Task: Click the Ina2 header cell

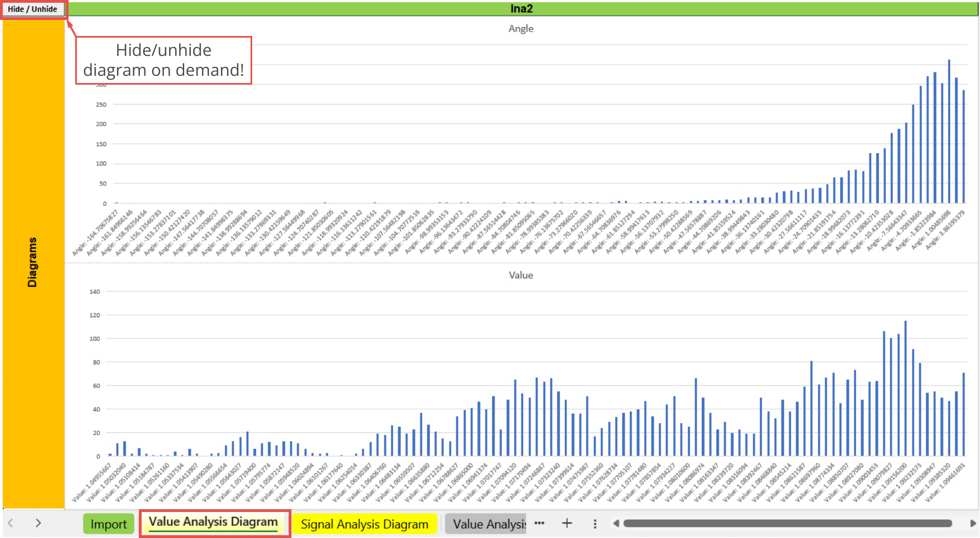Action: 522,9
